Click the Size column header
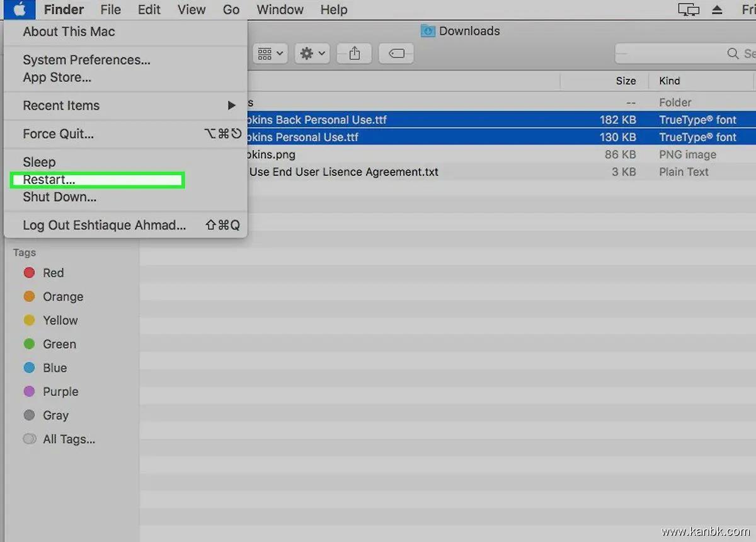 (625, 81)
